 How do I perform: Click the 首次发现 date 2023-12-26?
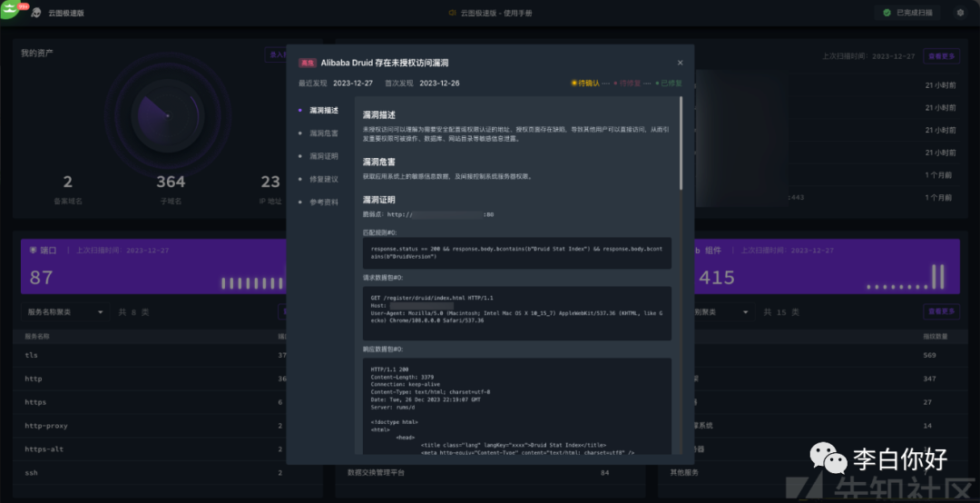click(439, 84)
